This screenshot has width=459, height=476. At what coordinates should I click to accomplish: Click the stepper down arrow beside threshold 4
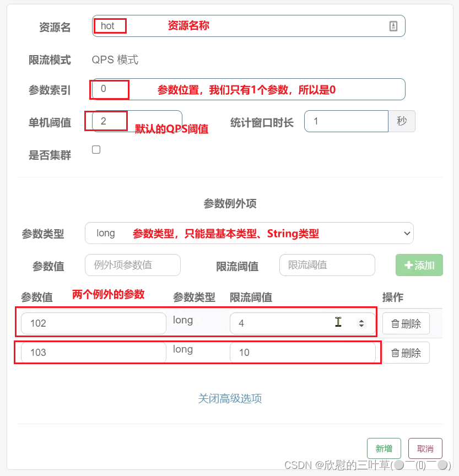point(361,327)
